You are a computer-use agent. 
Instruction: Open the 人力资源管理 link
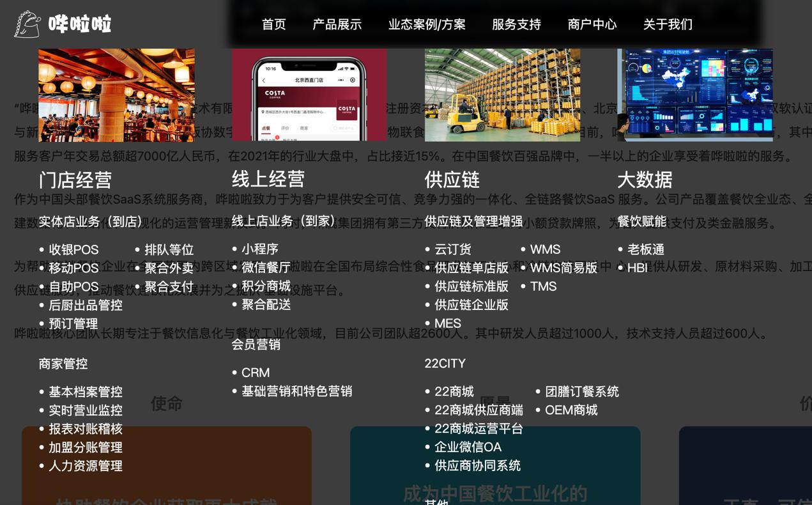[86, 465]
